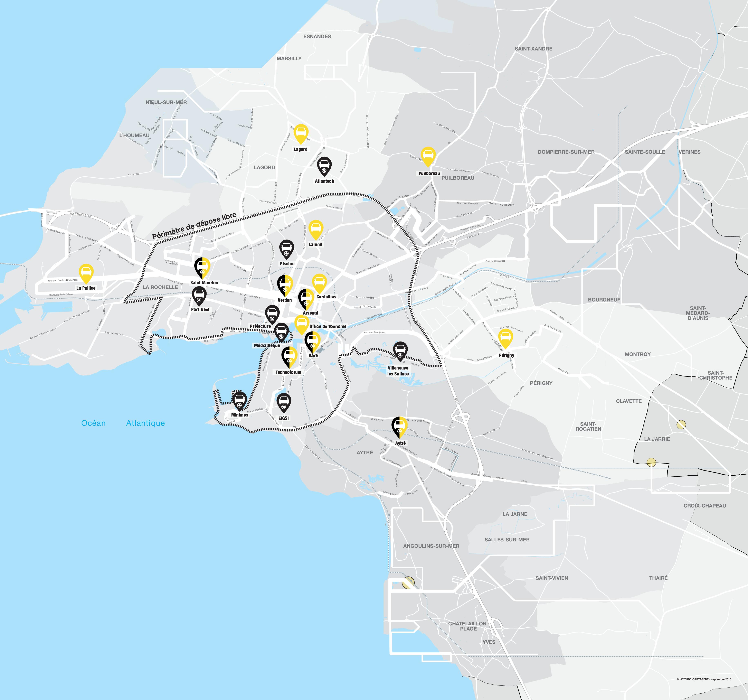Click the two-tone Aytré station pin

coord(400,428)
